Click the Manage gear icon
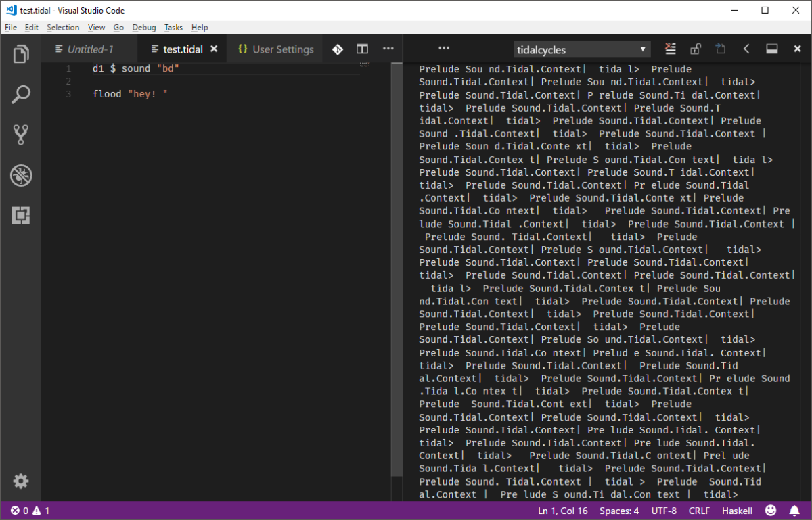 21,481
